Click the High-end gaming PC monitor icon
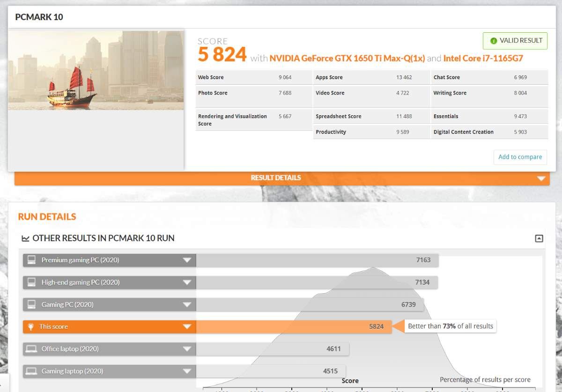Viewport: 562px width, 392px height. point(31,282)
